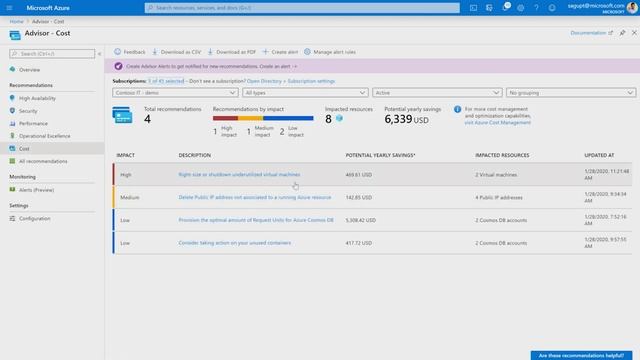Open portal settings gear

tap(520, 8)
